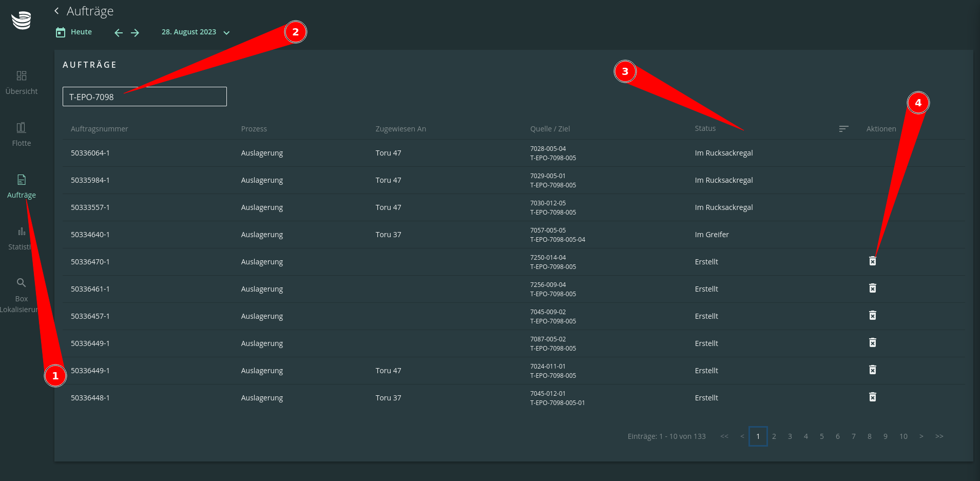980x481 pixels.
Task: Sort by Auftragsnummer column header
Action: 100,129
